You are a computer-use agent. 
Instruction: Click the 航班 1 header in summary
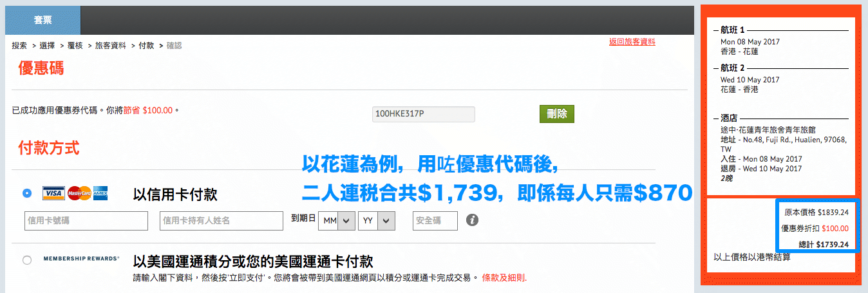click(733, 30)
